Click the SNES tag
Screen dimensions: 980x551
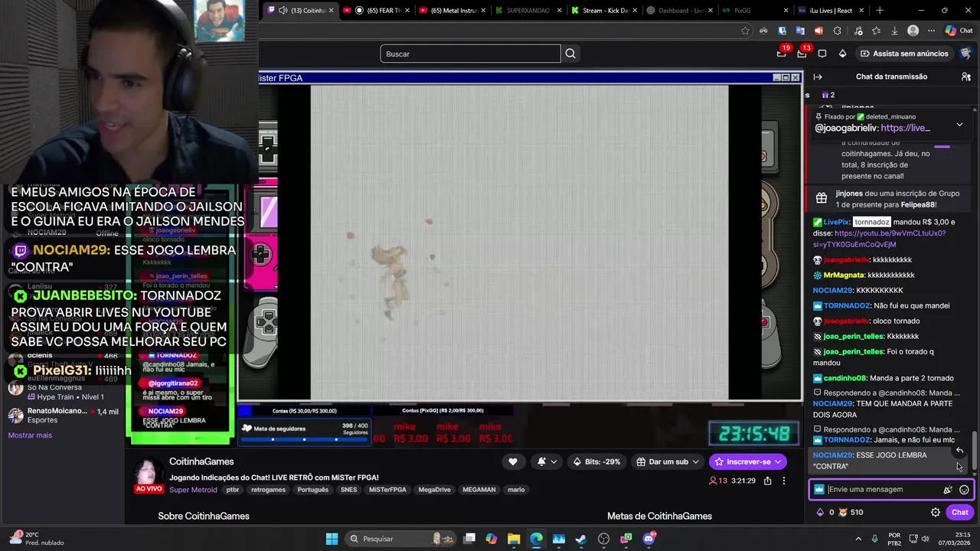click(x=348, y=490)
